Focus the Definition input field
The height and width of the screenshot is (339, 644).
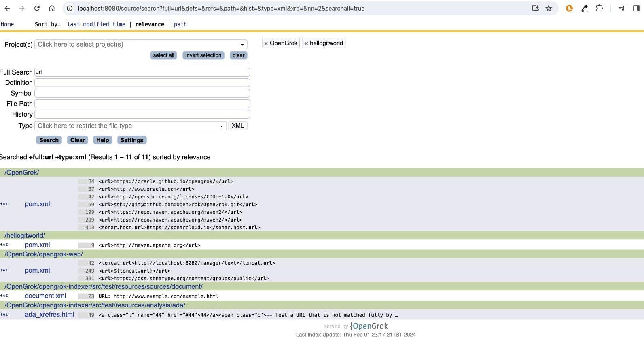coord(142,83)
